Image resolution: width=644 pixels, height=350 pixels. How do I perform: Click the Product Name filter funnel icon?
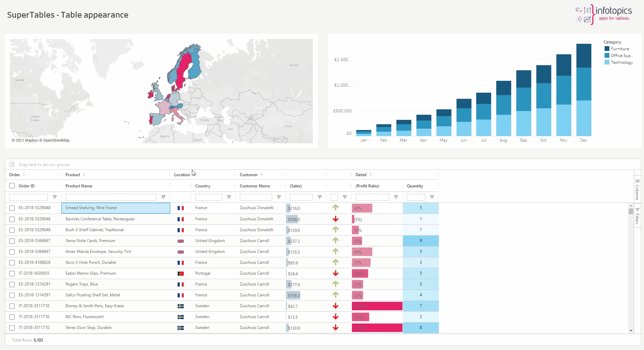click(163, 197)
